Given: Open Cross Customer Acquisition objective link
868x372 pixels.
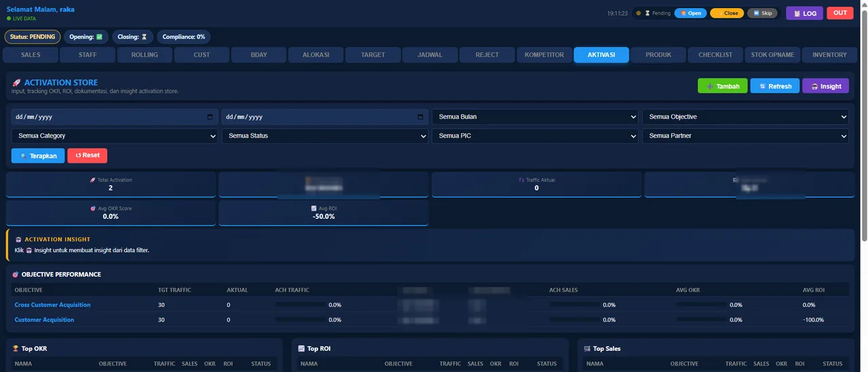Looking at the screenshot, I should point(52,305).
